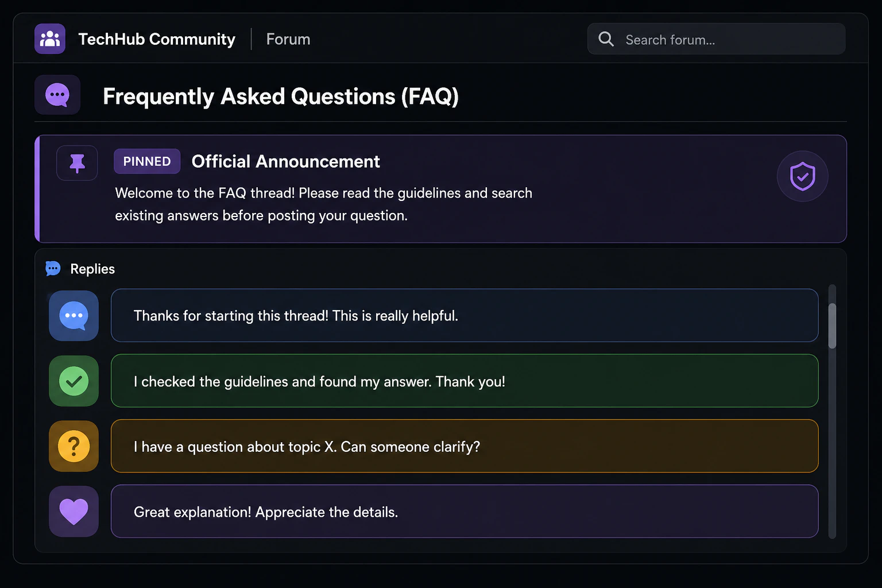Click the purple heart avatar icon
Screen dimensions: 882x588
coord(73,511)
